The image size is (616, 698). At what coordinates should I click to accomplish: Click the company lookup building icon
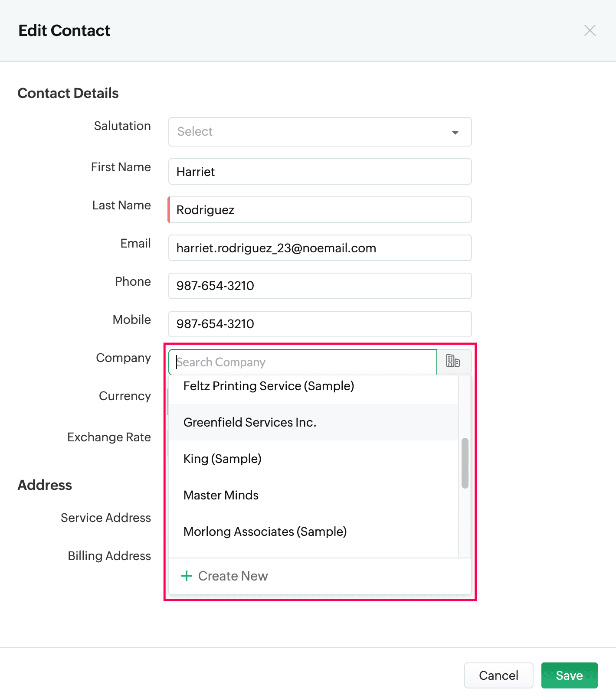click(x=453, y=361)
